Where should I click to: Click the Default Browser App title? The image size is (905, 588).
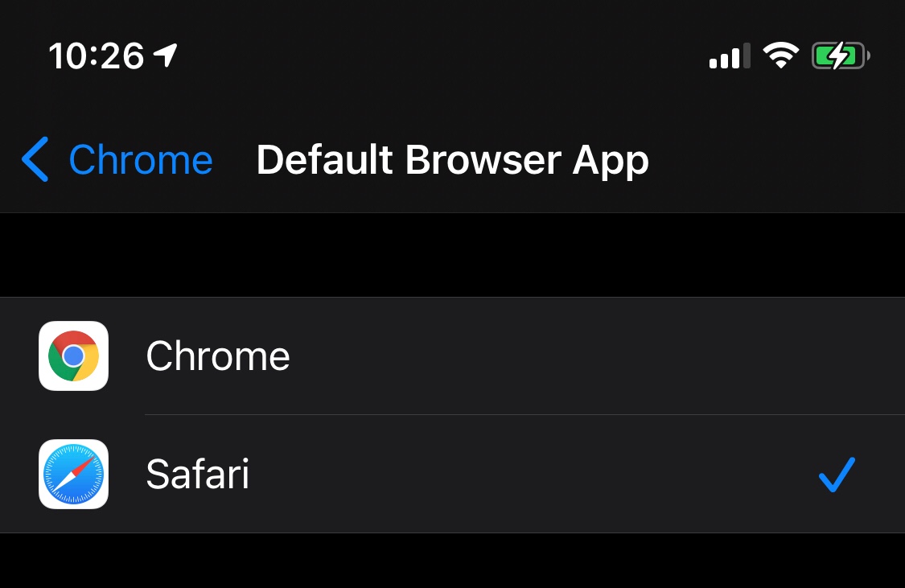(x=452, y=160)
